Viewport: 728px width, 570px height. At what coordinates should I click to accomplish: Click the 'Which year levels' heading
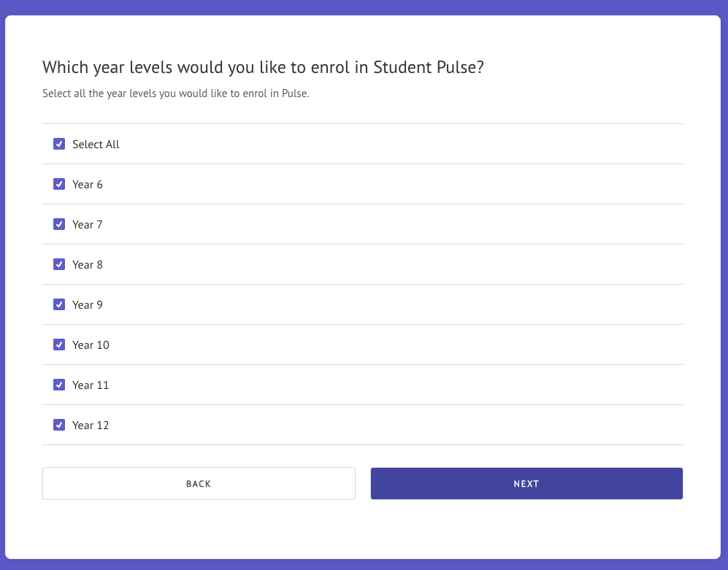(x=263, y=68)
